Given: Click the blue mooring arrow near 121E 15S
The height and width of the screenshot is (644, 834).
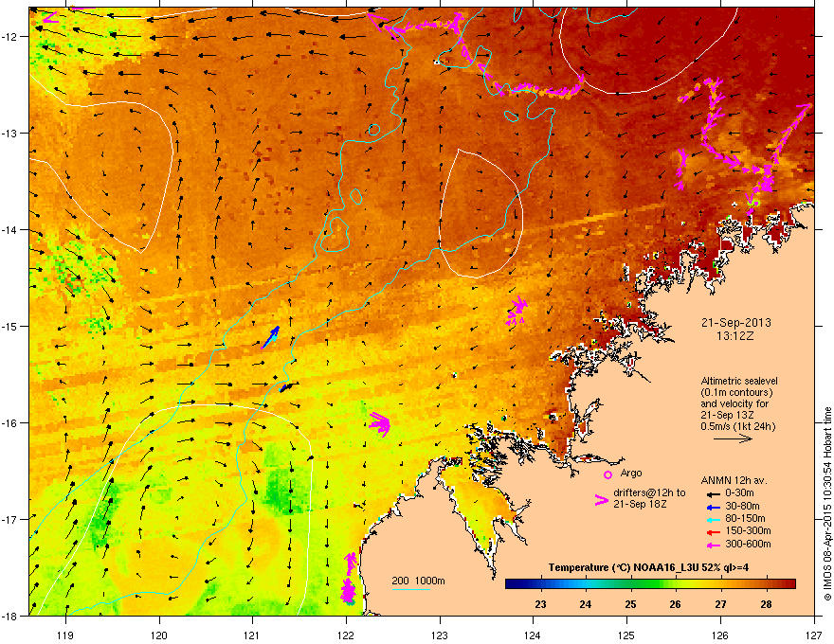Looking at the screenshot, I should (x=271, y=337).
